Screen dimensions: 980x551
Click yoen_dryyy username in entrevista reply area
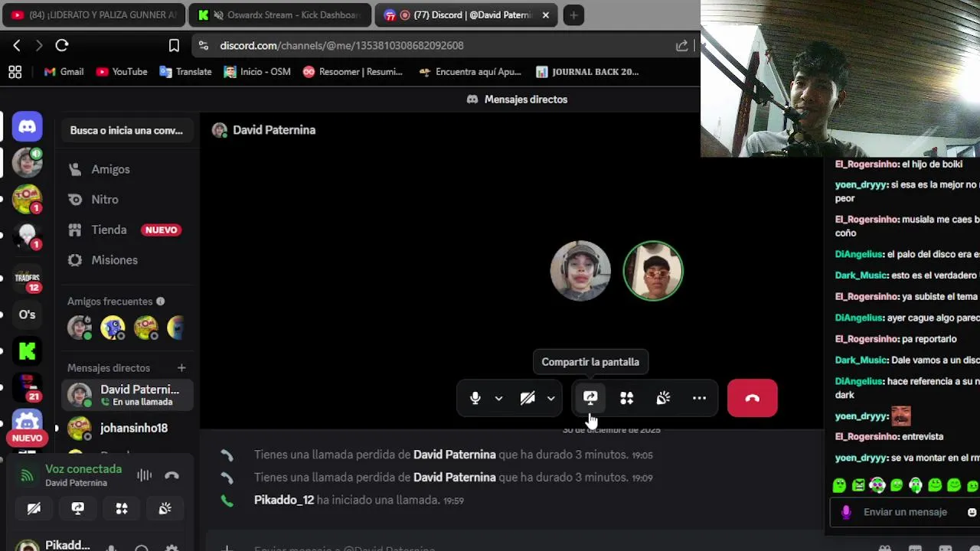[861, 458]
